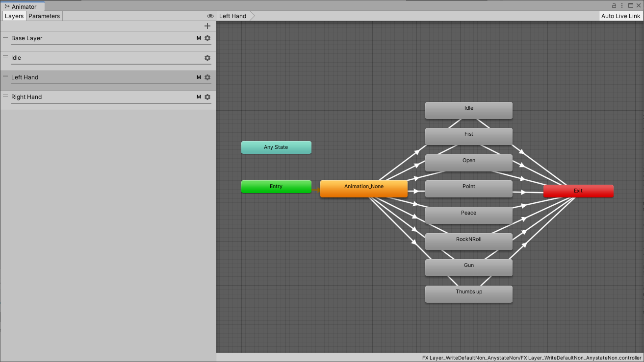Image resolution: width=644 pixels, height=362 pixels.
Task: Select the RockNRoll state node
Action: 469,241
